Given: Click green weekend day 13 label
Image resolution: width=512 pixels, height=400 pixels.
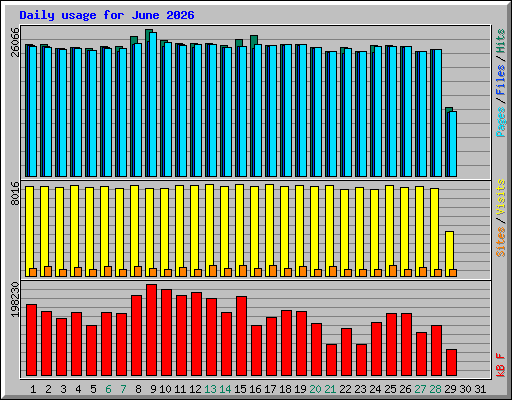Looking at the screenshot, I should (x=210, y=389).
